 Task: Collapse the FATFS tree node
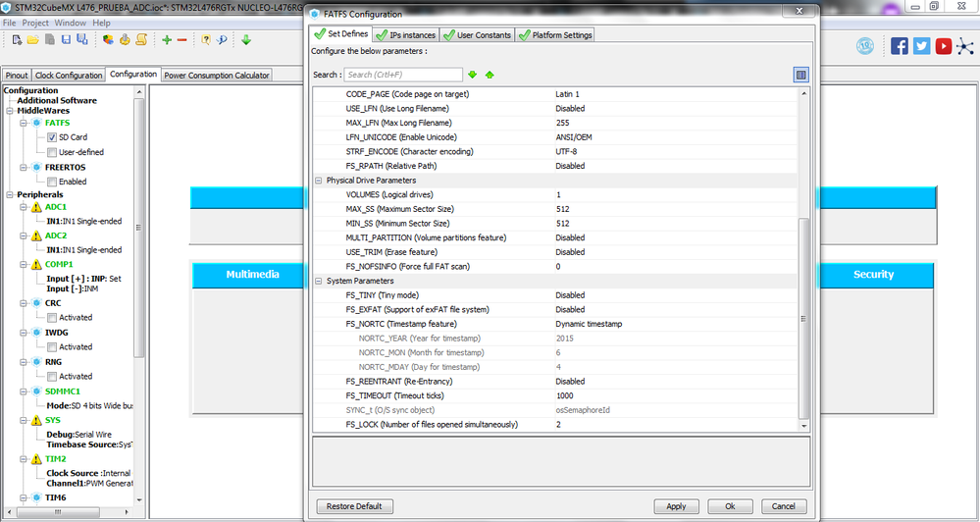[x=24, y=123]
